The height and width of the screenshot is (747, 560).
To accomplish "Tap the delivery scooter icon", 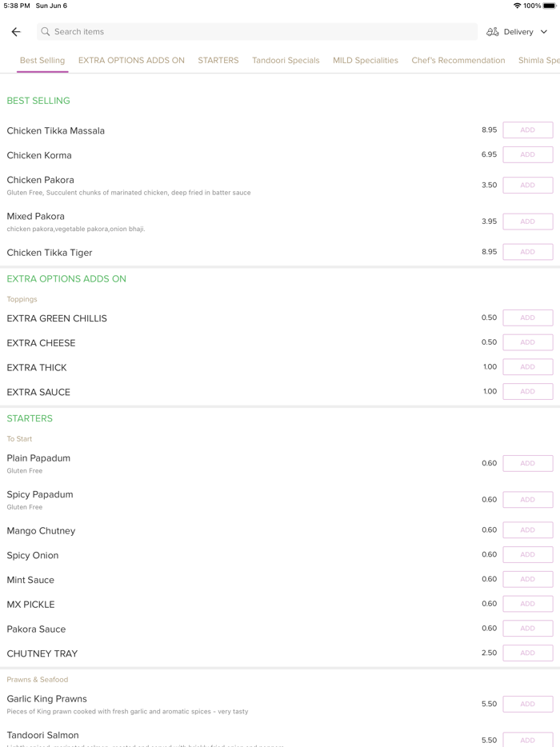I will point(493,32).
